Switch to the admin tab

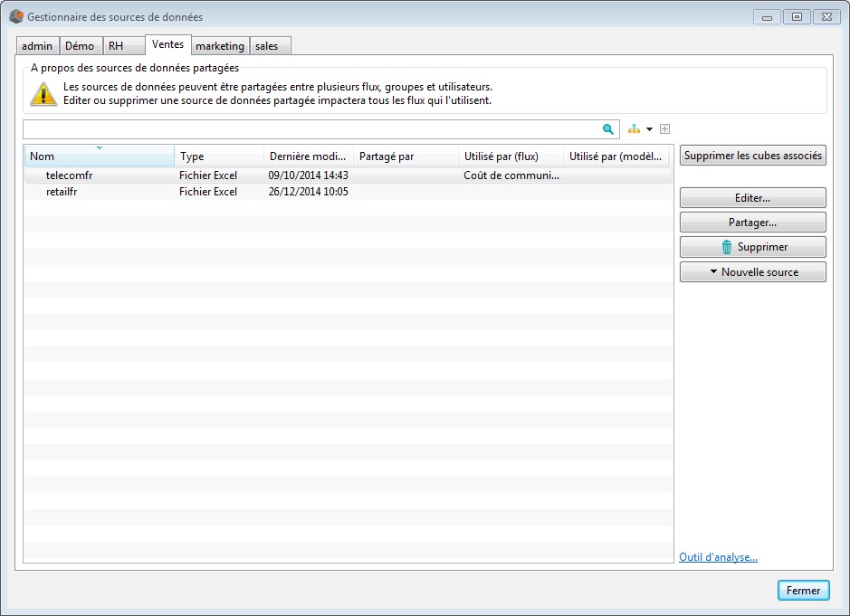pyautogui.click(x=37, y=46)
